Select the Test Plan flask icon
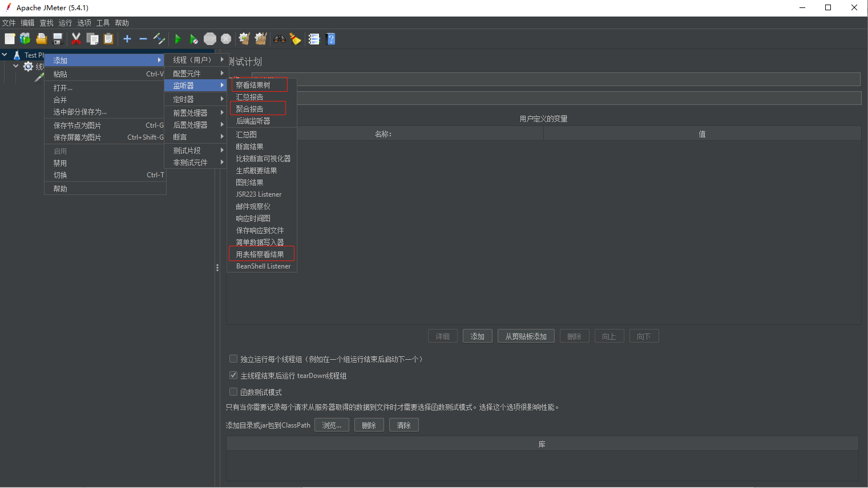Screen dimensions: 868x488 pos(17,55)
